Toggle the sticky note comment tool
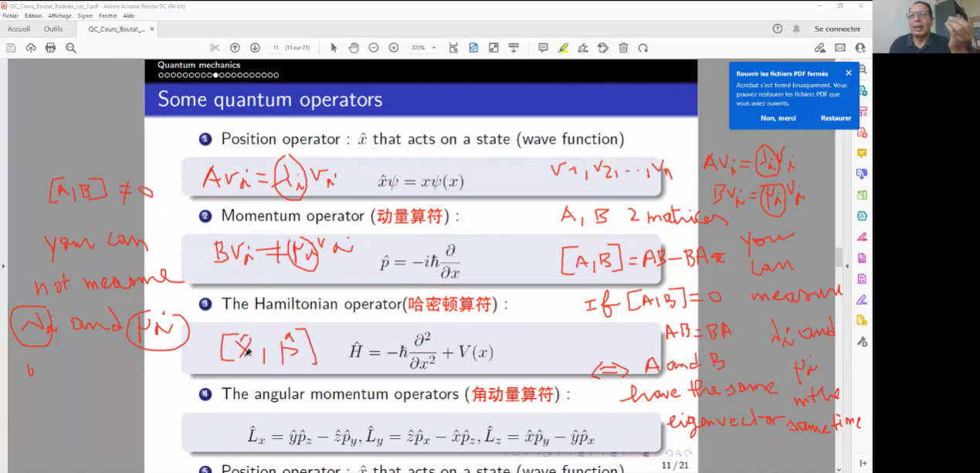 (x=543, y=48)
